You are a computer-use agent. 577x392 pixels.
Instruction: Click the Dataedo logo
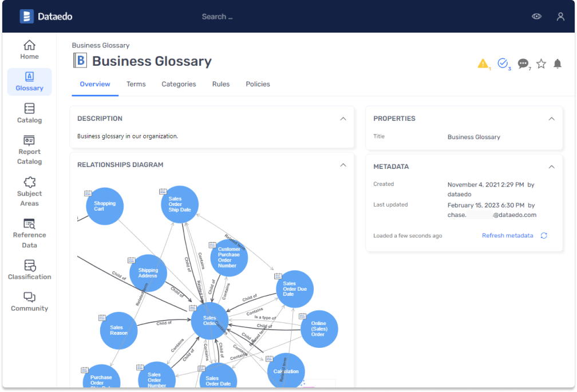pyautogui.click(x=46, y=16)
